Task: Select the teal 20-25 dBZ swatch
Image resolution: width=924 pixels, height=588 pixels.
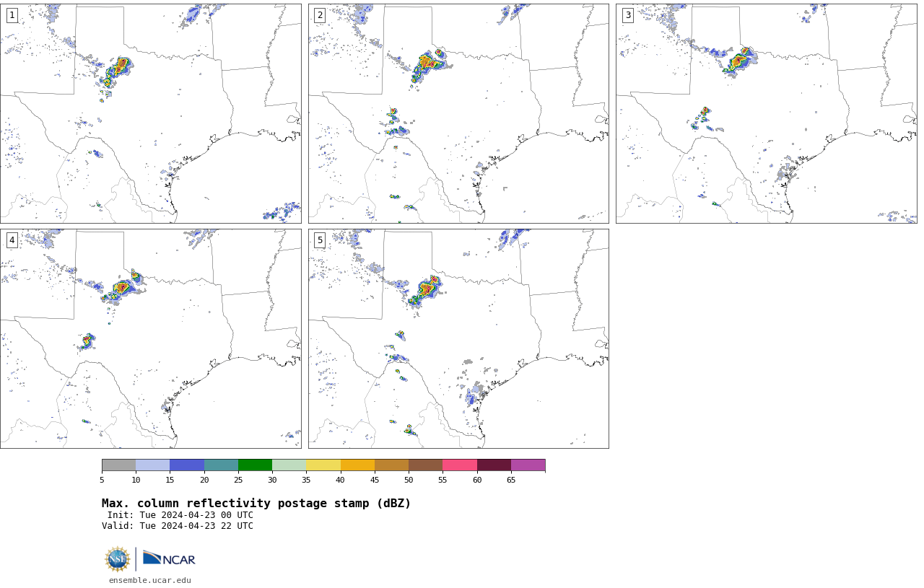Action: point(221,465)
